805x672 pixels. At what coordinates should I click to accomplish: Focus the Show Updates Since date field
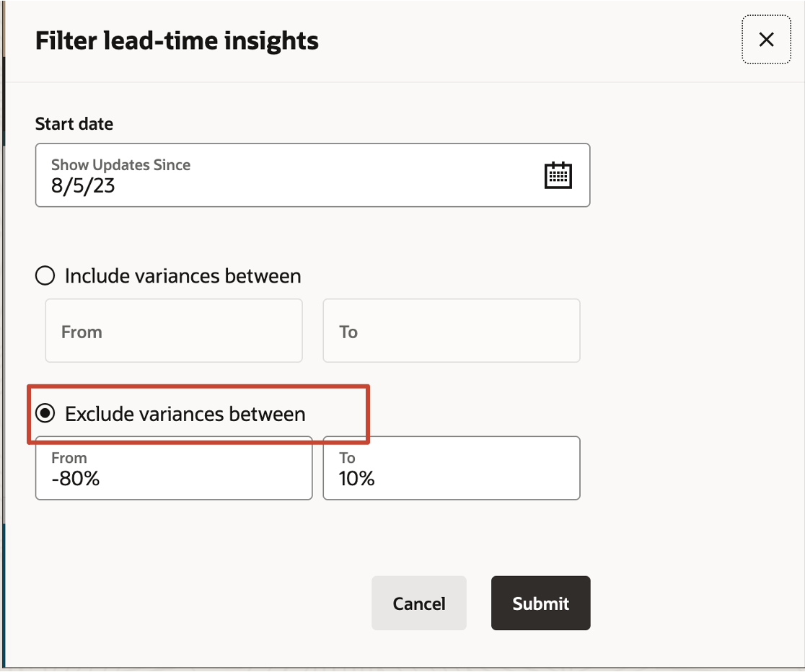coord(312,175)
